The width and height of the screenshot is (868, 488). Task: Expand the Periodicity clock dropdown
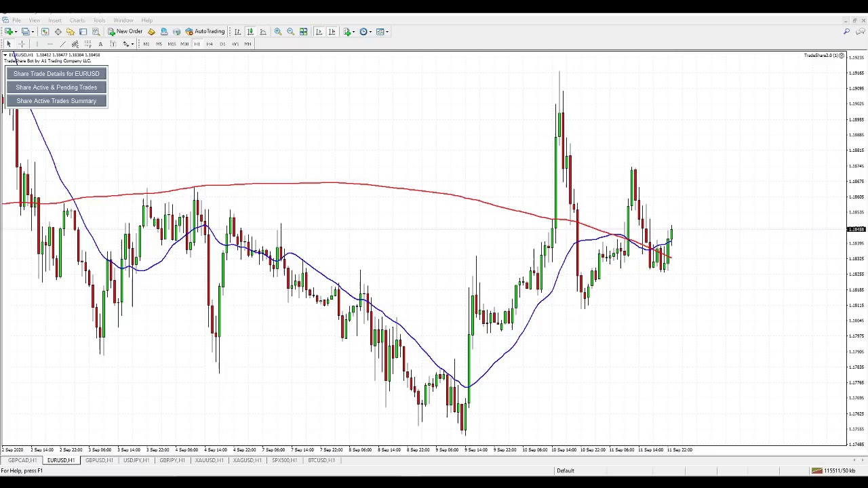click(x=370, y=32)
